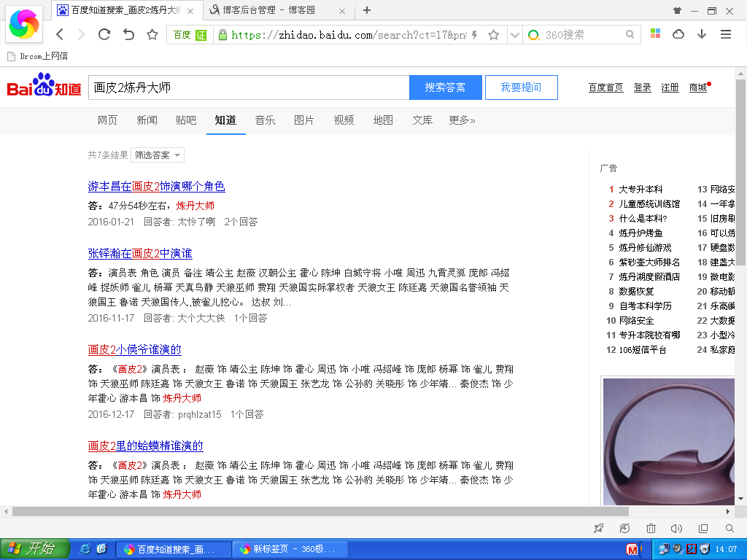Screen dimensions: 747x560
Task: Click the 360 browser logo avatar
Action: click(x=24, y=24)
